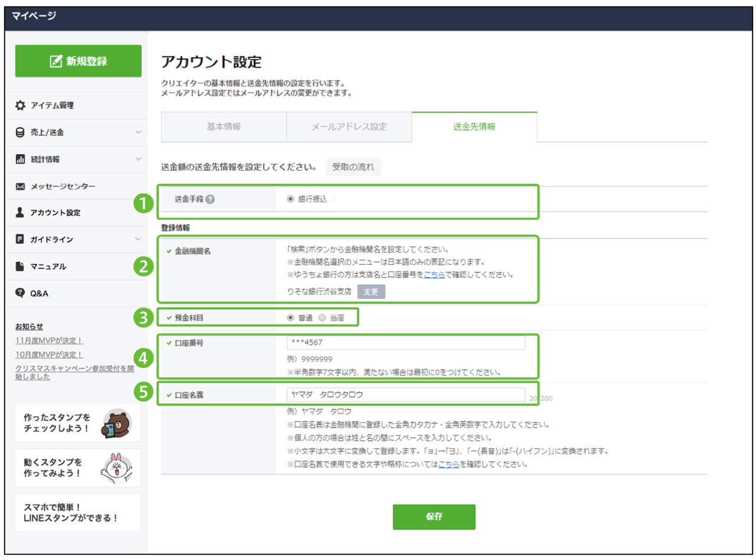Click the person icon for アカウント設定
Viewport: 756px width, 560px height.
[20, 213]
